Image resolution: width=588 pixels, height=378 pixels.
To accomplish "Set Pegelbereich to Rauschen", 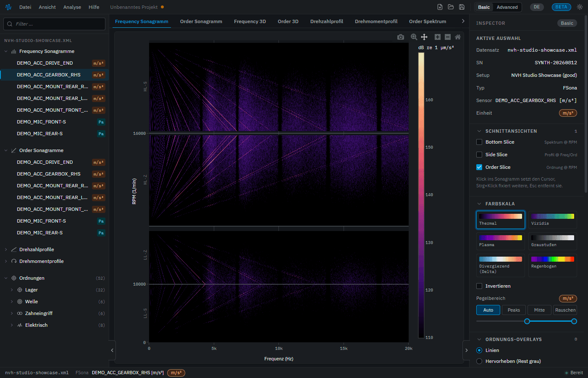I will click(x=565, y=310).
